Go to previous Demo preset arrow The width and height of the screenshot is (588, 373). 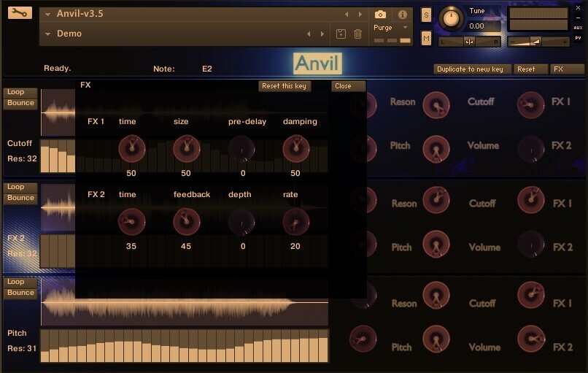(309, 34)
